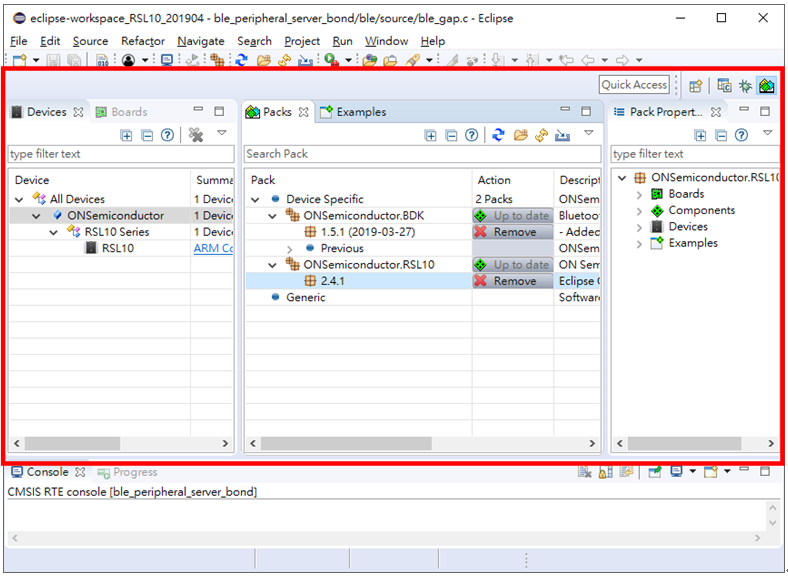Click the open folder icon in Packs panel toolbar
Image resolution: width=788 pixels, height=576 pixels.
tap(520, 135)
